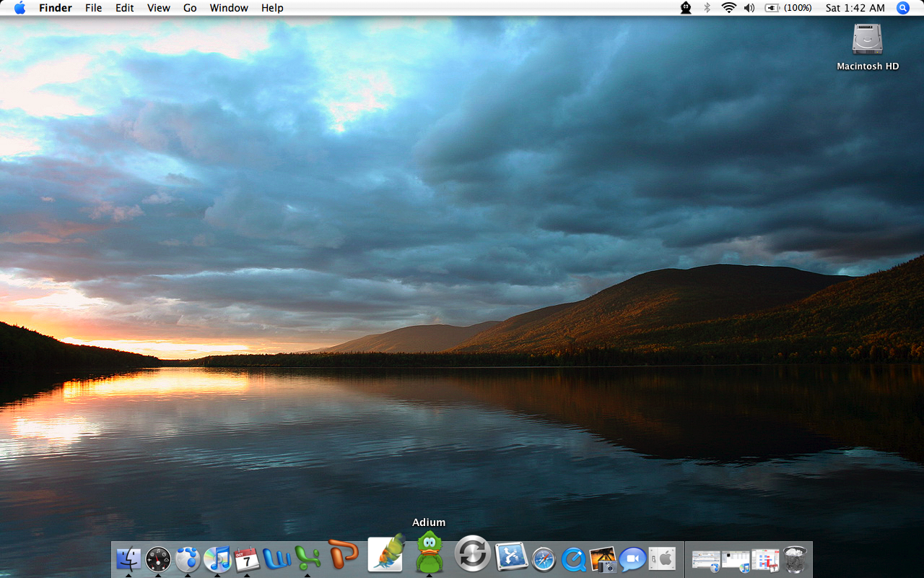Open the Wi-Fi AirPort menu
Screen dimensions: 924x578
click(728, 8)
